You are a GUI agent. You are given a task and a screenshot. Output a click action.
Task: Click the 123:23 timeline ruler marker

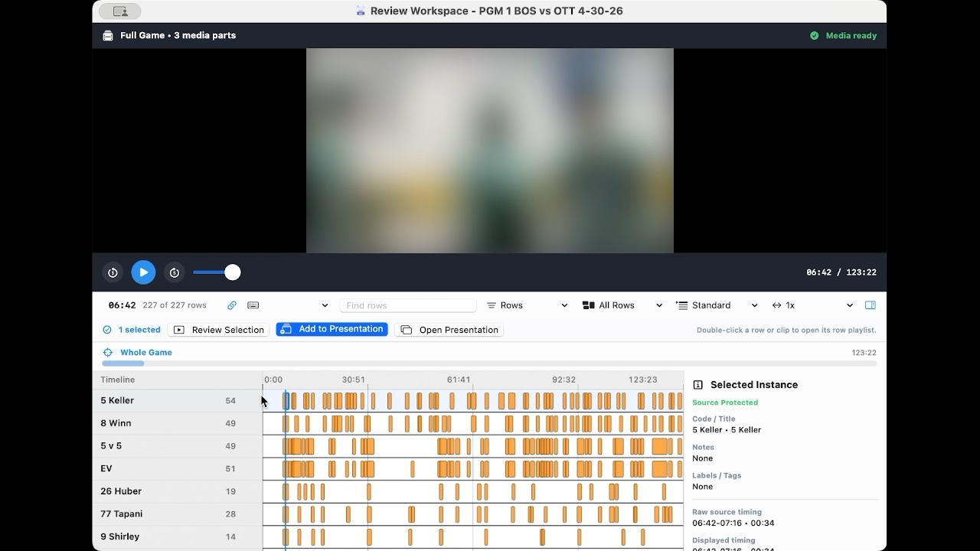(x=643, y=380)
